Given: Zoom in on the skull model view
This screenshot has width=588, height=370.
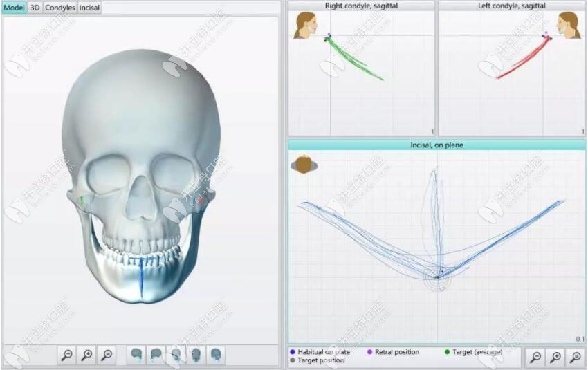Looking at the screenshot, I should (x=87, y=355).
